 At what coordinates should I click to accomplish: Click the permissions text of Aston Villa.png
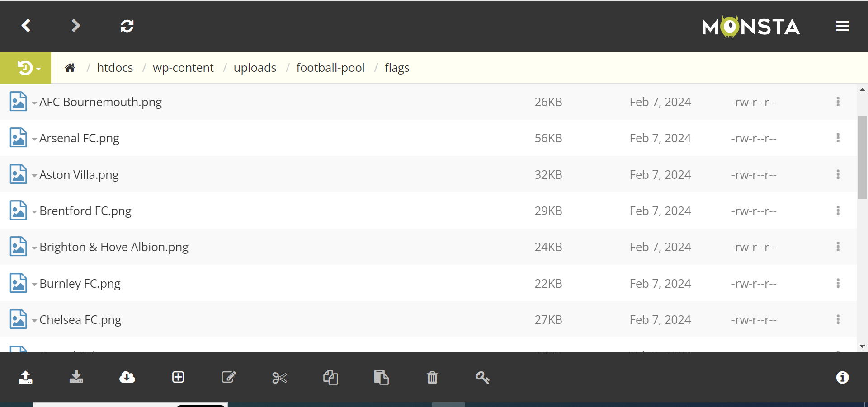(x=754, y=175)
